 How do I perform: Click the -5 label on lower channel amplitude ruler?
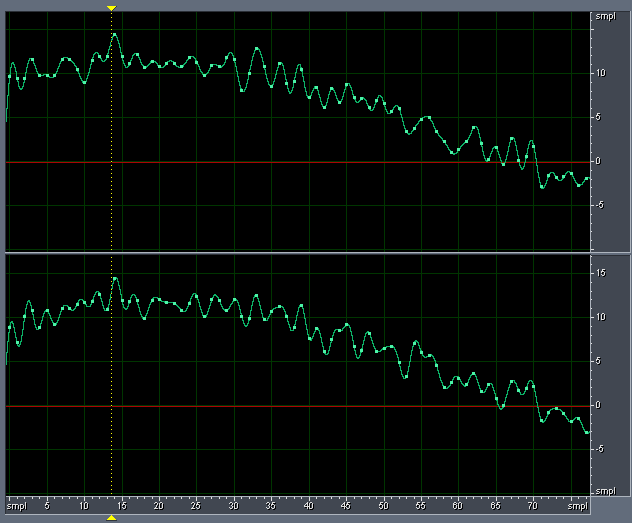(x=600, y=449)
